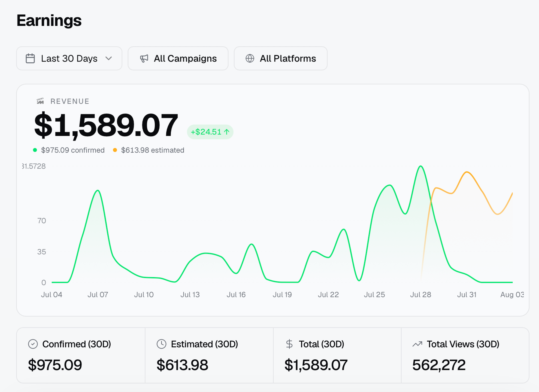539x392 pixels.
Task: Click the clock icon beside Estimated (30D)
Action: click(162, 344)
